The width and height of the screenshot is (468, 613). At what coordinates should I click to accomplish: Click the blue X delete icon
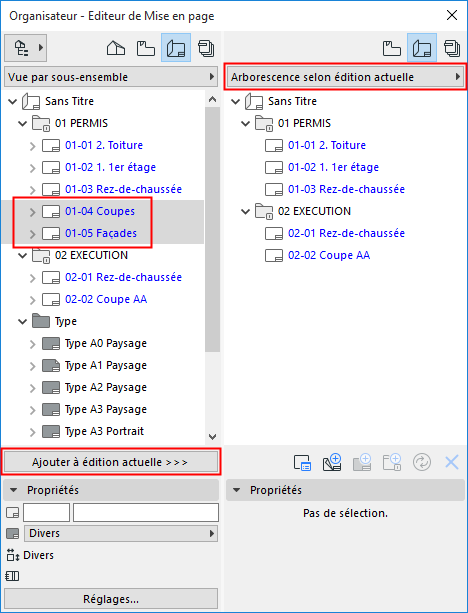[452, 462]
